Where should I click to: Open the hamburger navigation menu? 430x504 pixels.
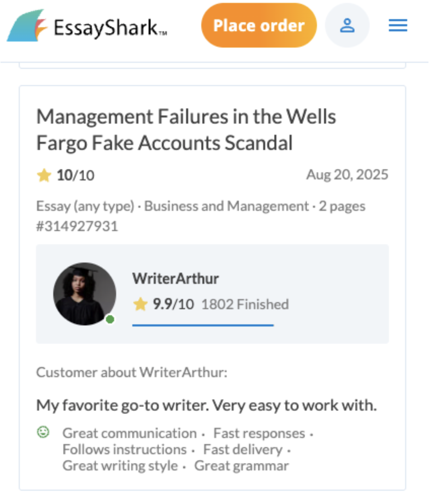398,25
